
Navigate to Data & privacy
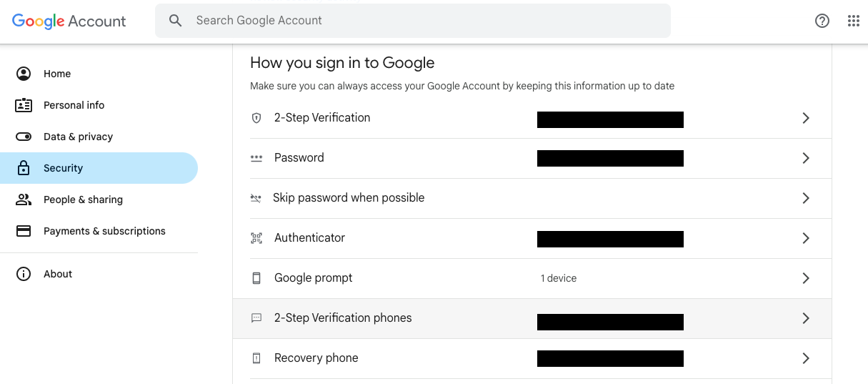coord(78,137)
